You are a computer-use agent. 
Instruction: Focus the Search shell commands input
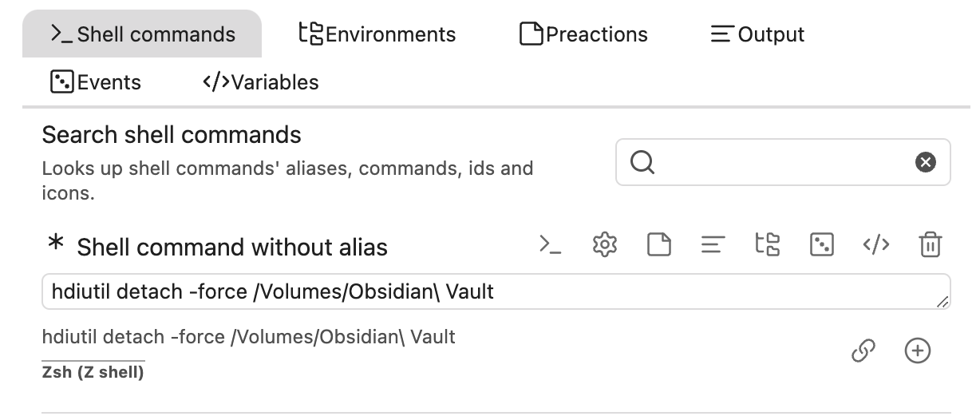782,163
